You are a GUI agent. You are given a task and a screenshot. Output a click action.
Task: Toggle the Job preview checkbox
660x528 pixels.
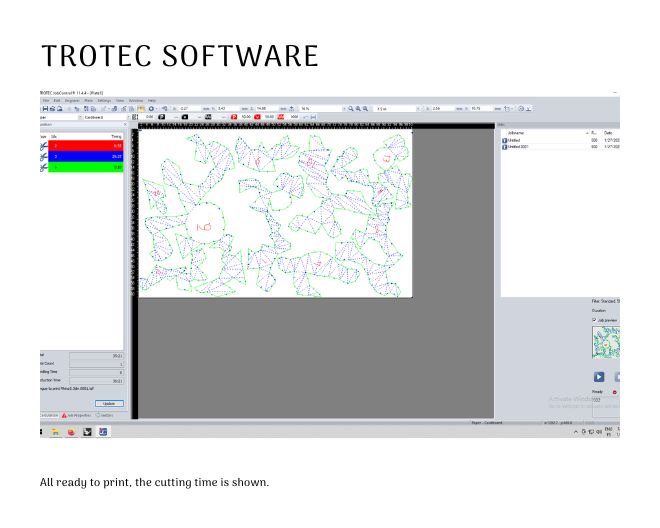(594, 320)
